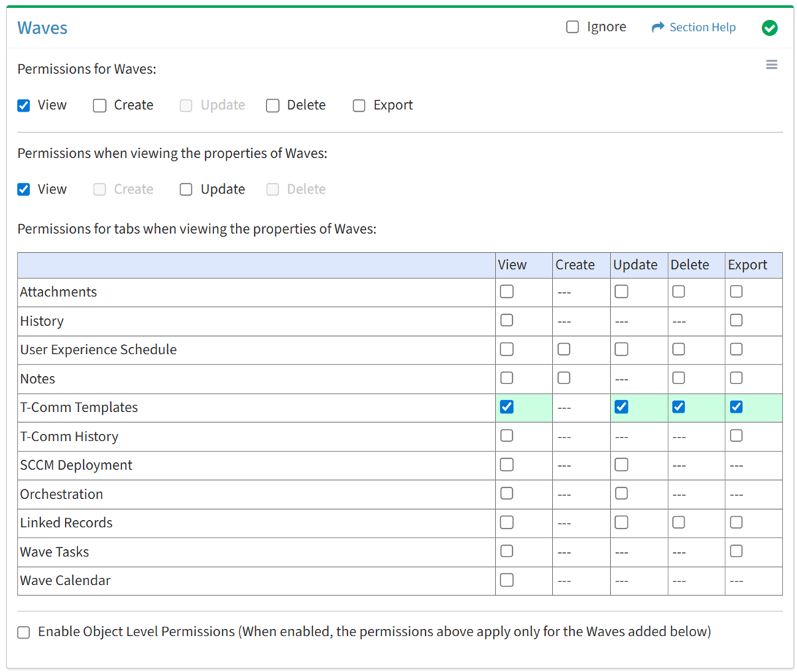797x672 pixels.
Task: Check Export for History tab
Action: tap(736, 321)
